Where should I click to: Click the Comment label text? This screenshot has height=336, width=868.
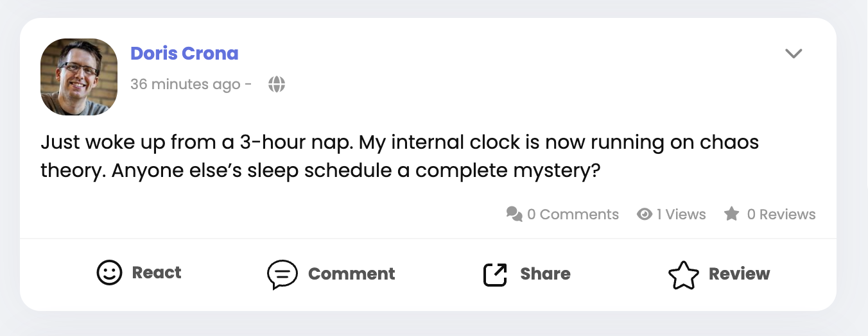point(352,274)
